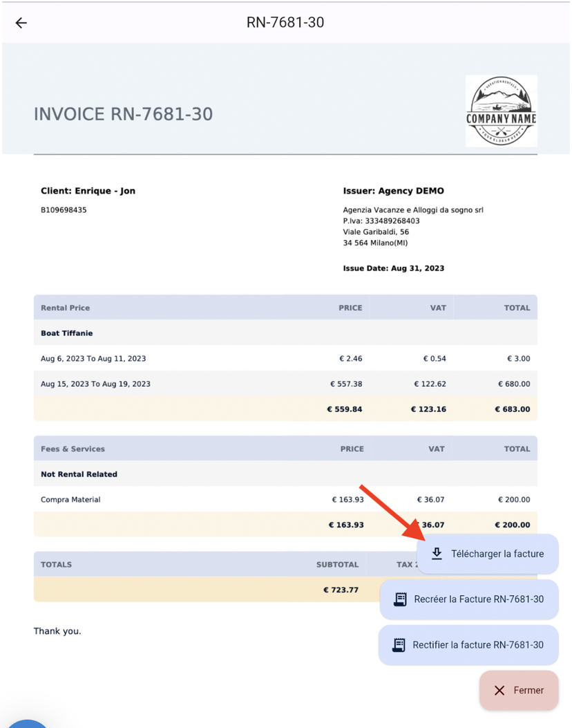Image resolution: width=572 pixels, height=728 pixels.
Task: Click Issuer: Agency DEMO
Action: (393, 191)
